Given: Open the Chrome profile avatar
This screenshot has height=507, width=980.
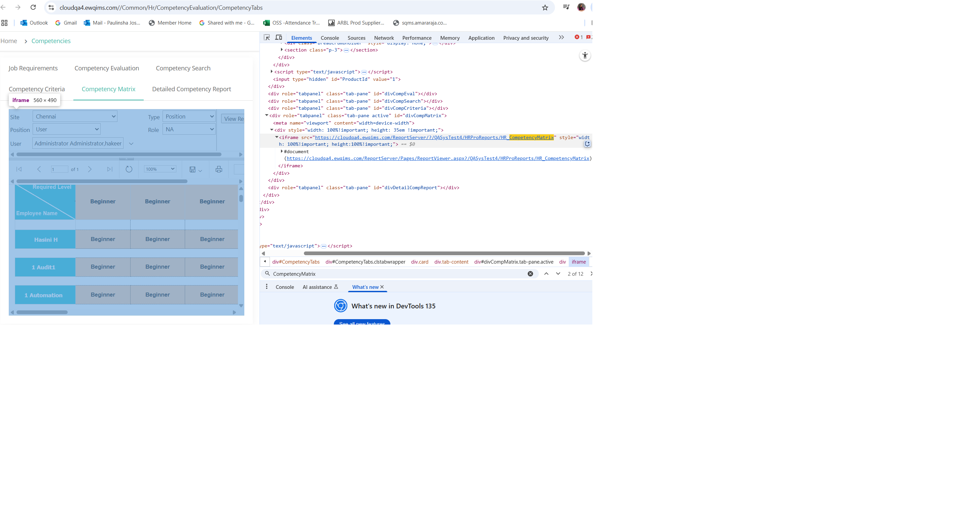Looking at the screenshot, I should pyautogui.click(x=581, y=7).
